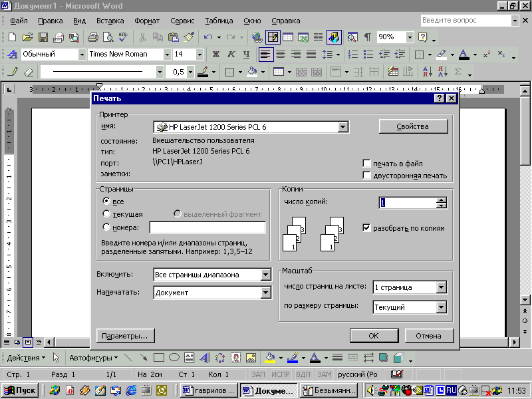532x399 pixels.
Task: Click the Columns icon
Action: click(x=319, y=37)
